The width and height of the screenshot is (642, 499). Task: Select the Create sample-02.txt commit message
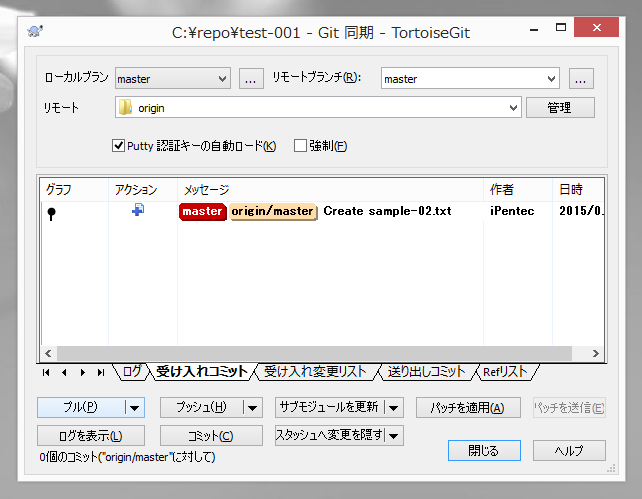(x=387, y=211)
